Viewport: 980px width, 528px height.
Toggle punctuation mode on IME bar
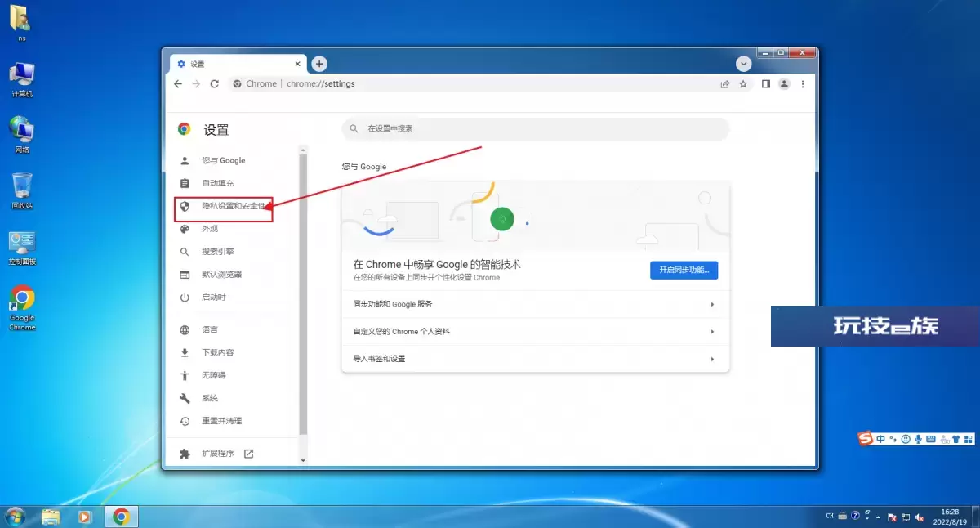click(x=893, y=439)
